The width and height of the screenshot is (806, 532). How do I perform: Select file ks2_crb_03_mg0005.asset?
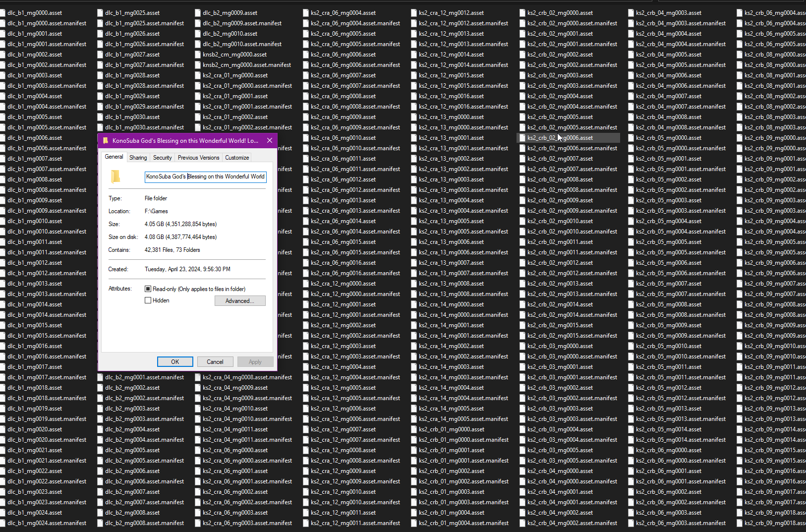point(560,450)
